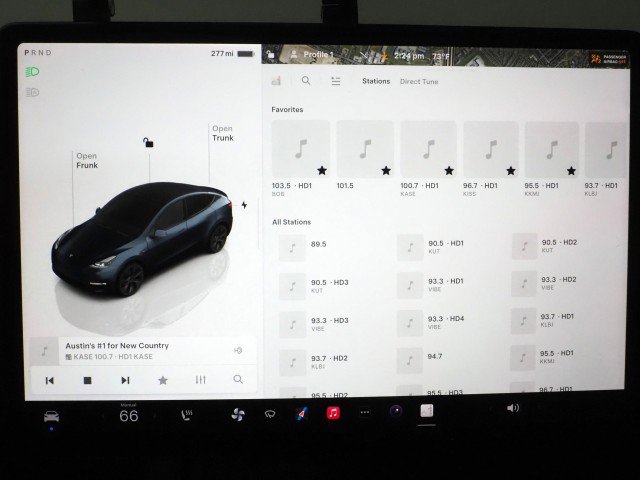Skip to previous station

click(x=50, y=380)
